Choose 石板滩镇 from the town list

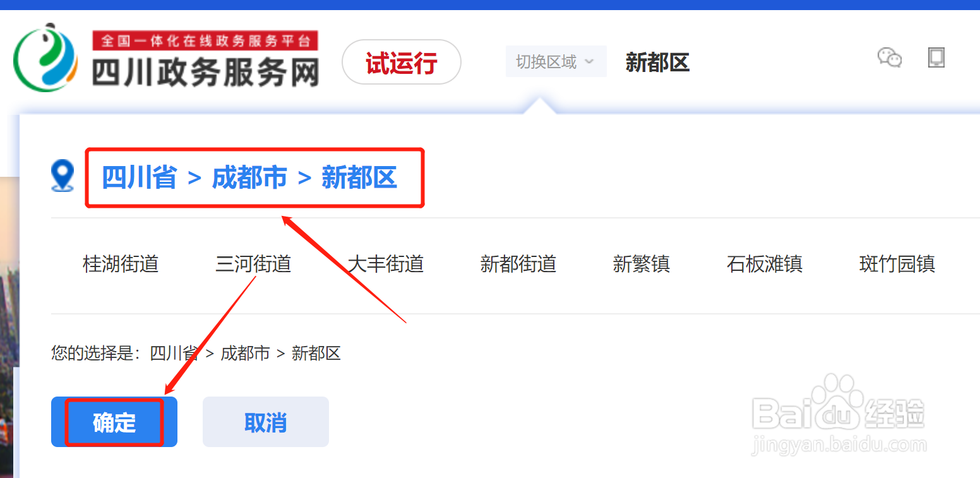point(765,264)
